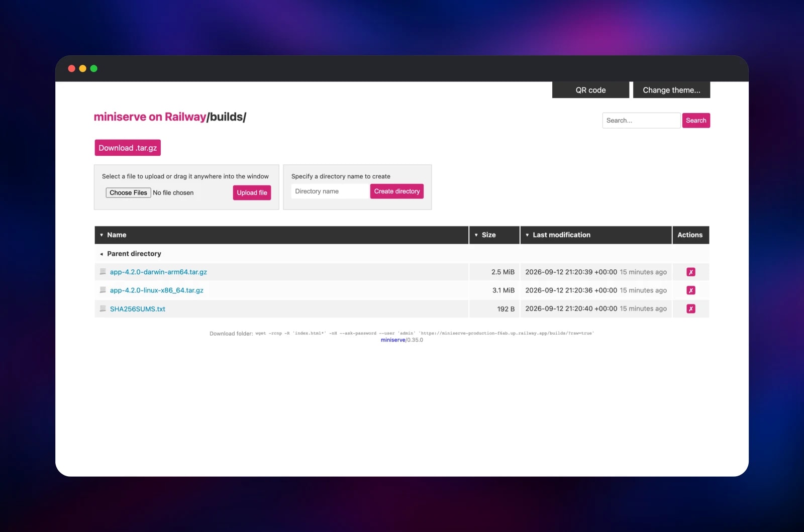The width and height of the screenshot is (804, 532).
Task: Focus the Search input field
Action: point(641,121)
